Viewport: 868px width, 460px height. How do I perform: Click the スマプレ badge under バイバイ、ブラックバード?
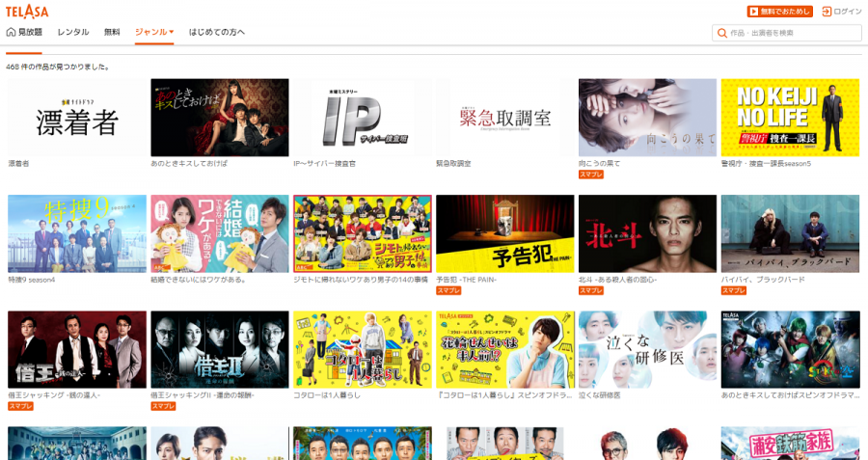pyautogui.click(x=734, y=290)
